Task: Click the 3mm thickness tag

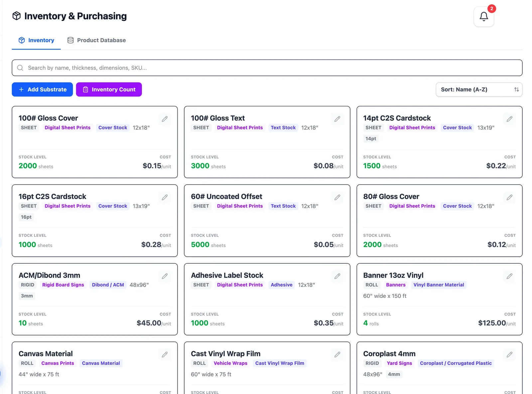Action: (27, 296)
